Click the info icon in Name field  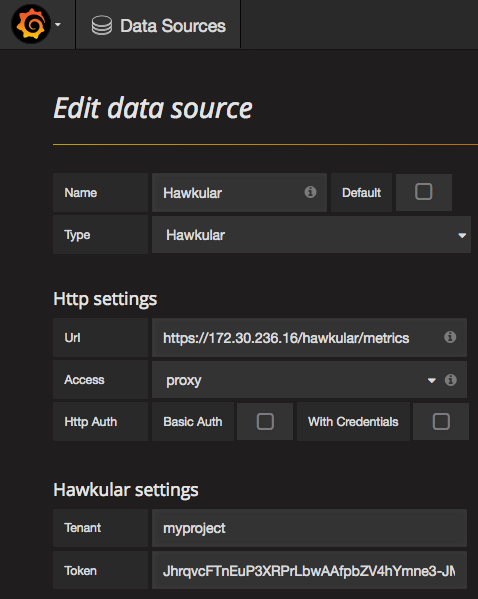point(310,192)
